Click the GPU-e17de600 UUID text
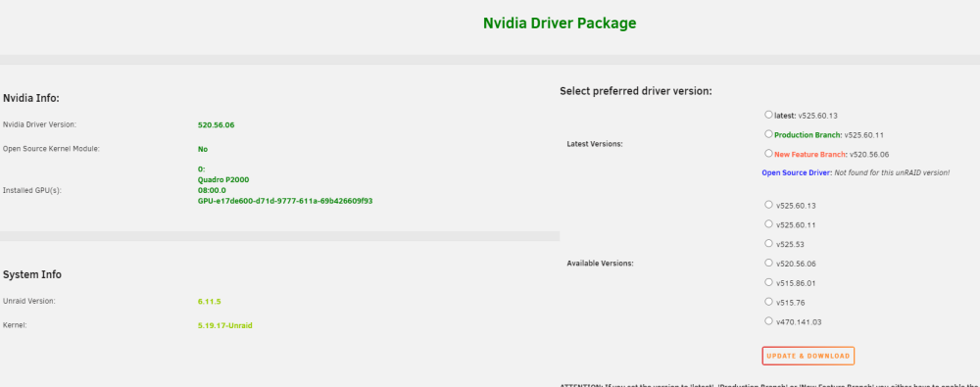Image resolution: width=980 pixels, height=387 pixels. tap(285, 201)
